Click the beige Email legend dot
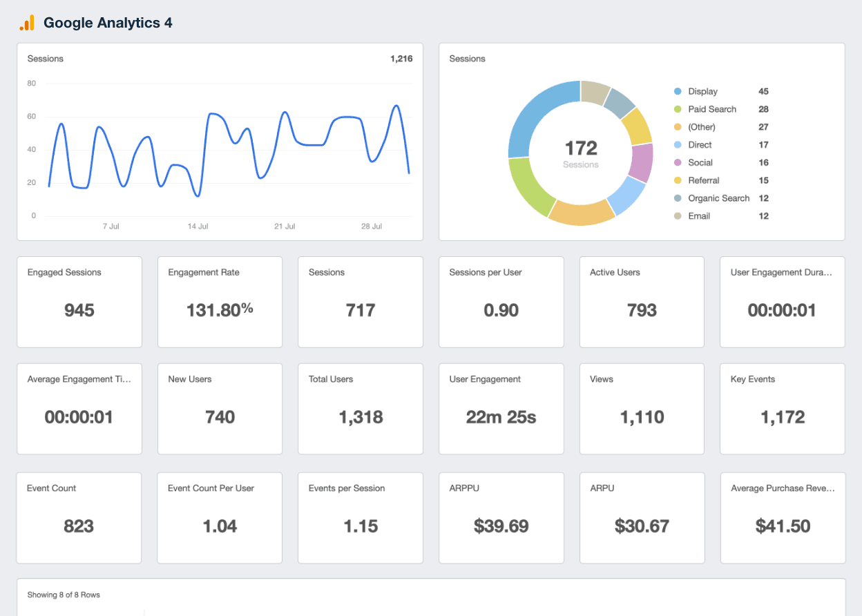 coord(678,216)
